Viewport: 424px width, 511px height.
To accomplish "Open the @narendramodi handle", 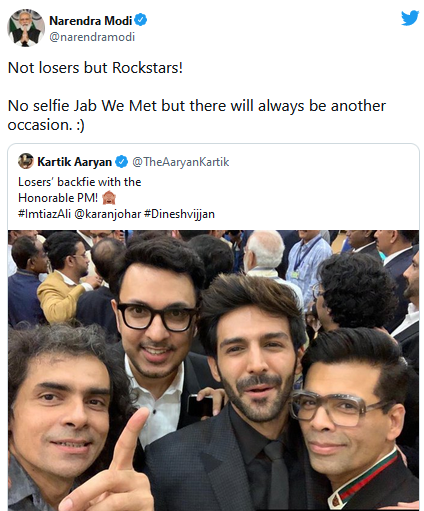I will (92, 37).
